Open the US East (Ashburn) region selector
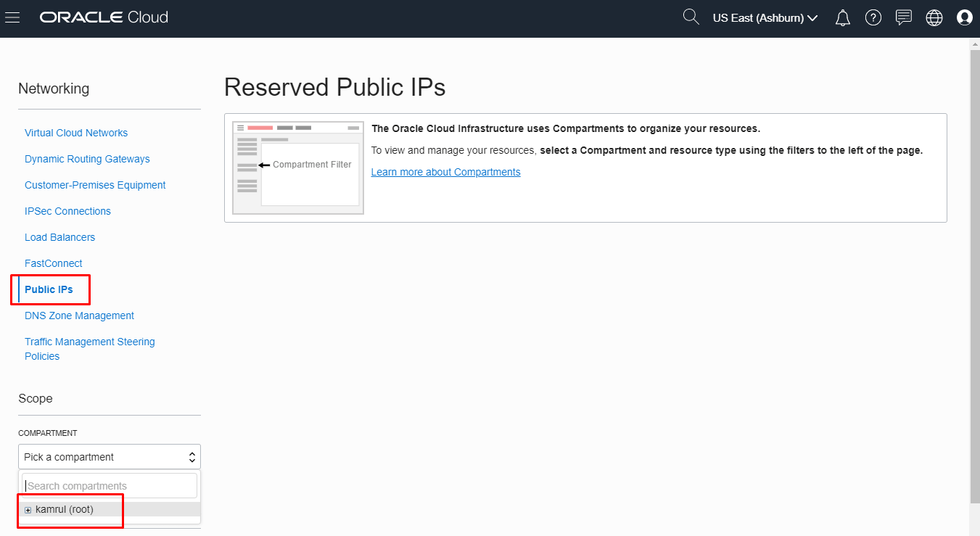The height and width of the screenshot is (536, 980). 765,18
